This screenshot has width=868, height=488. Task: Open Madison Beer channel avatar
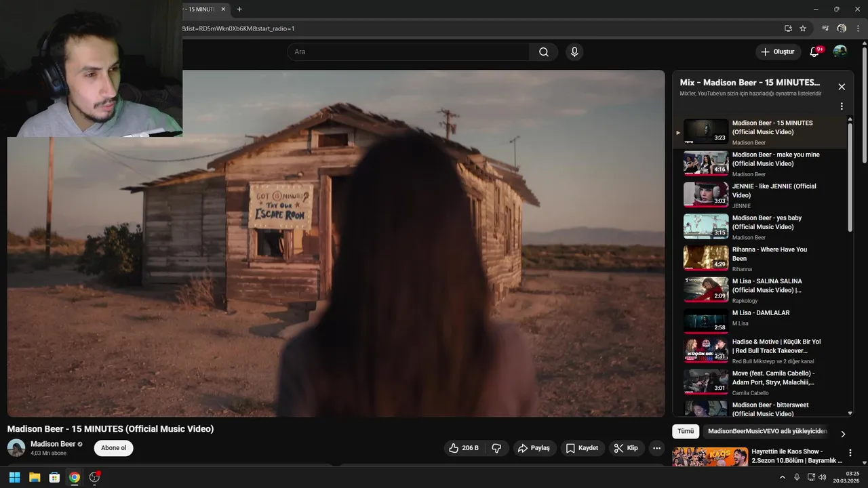pyautogui.click(x=16, y=448)
